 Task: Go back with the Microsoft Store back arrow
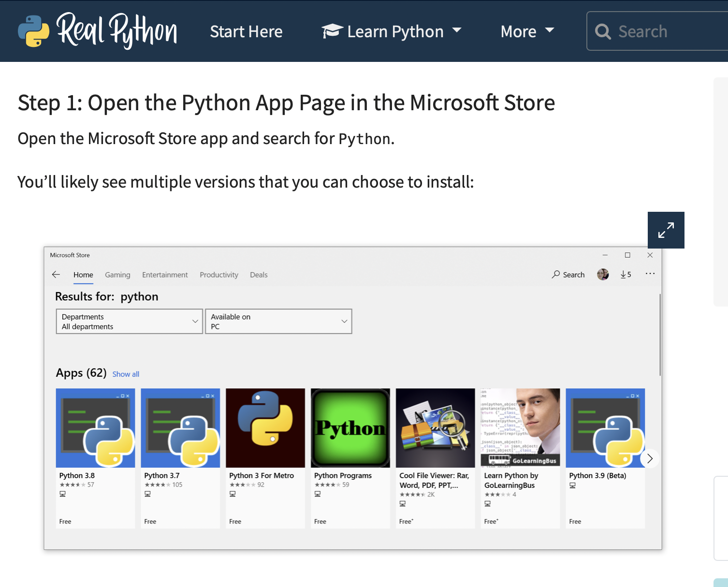coord(56,275)
